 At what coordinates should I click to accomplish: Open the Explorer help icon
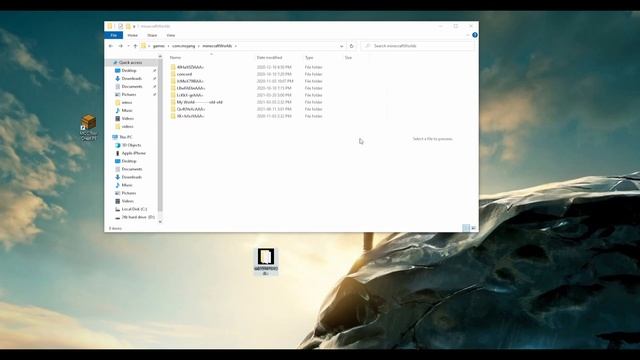475,35
